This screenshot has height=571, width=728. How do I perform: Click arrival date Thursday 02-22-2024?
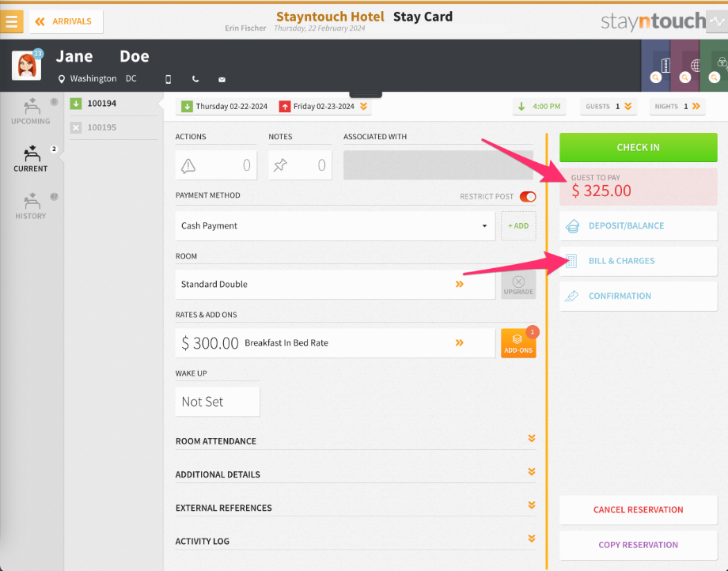[x=231, y=106]
